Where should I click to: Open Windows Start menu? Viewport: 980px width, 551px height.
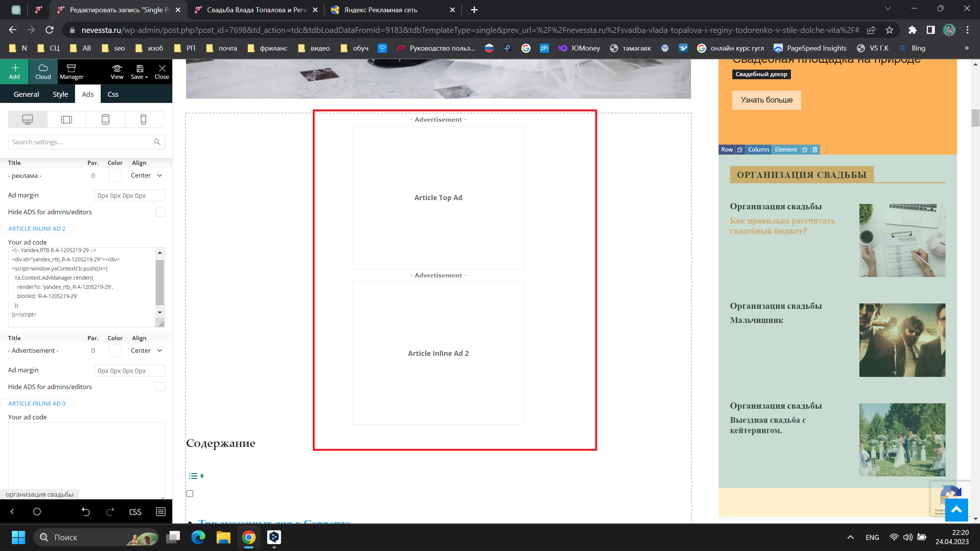(x=18, y=537)
